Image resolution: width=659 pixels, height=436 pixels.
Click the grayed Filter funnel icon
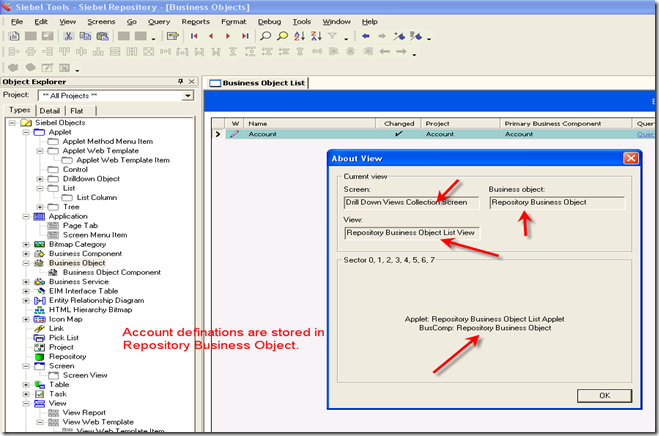pyautogui.click(x=332, y=36)
